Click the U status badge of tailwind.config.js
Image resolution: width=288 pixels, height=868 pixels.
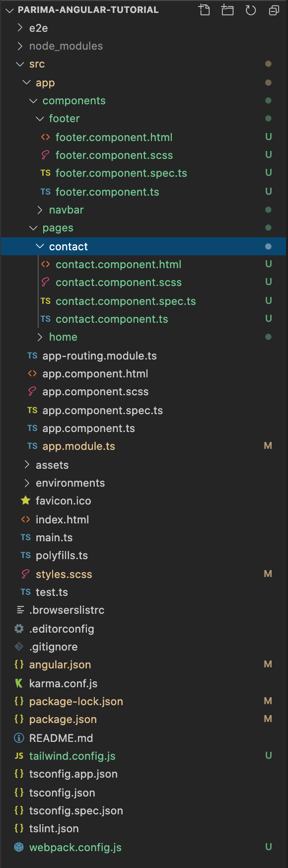269,755
